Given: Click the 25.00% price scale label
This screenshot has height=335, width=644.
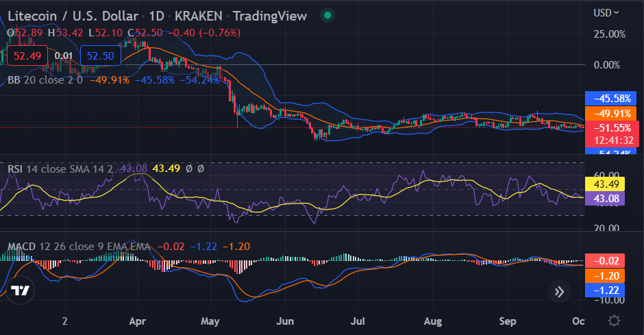Looking at the screenshot, I should [x=610, y=34].
